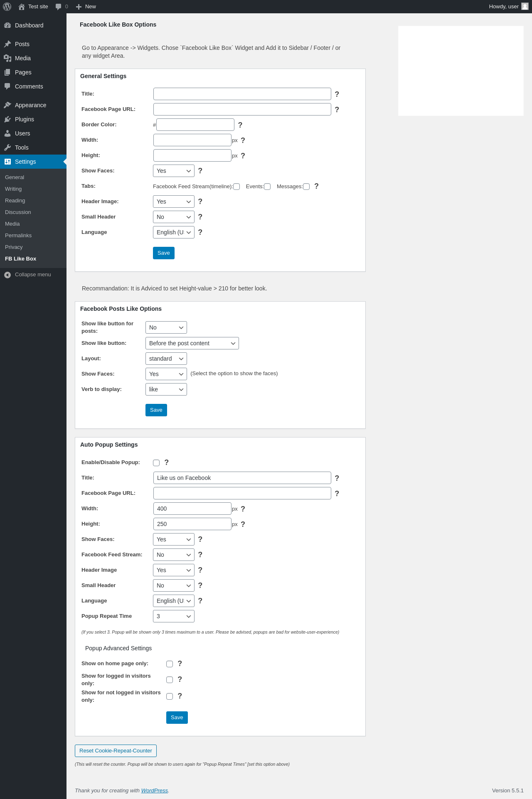The image size is (532, 799).
Task: Open Facebook Feed Stream dropdown in Auto Popup
Action: (174, 555)
